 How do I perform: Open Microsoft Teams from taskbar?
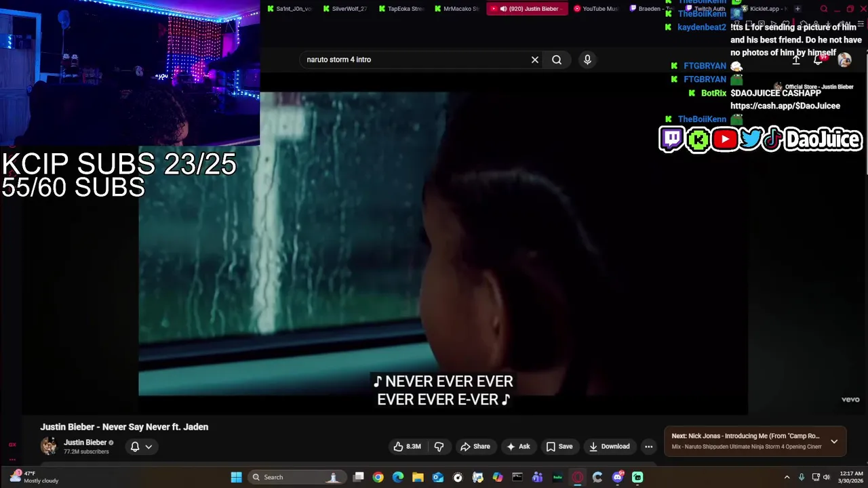(538, 477)
